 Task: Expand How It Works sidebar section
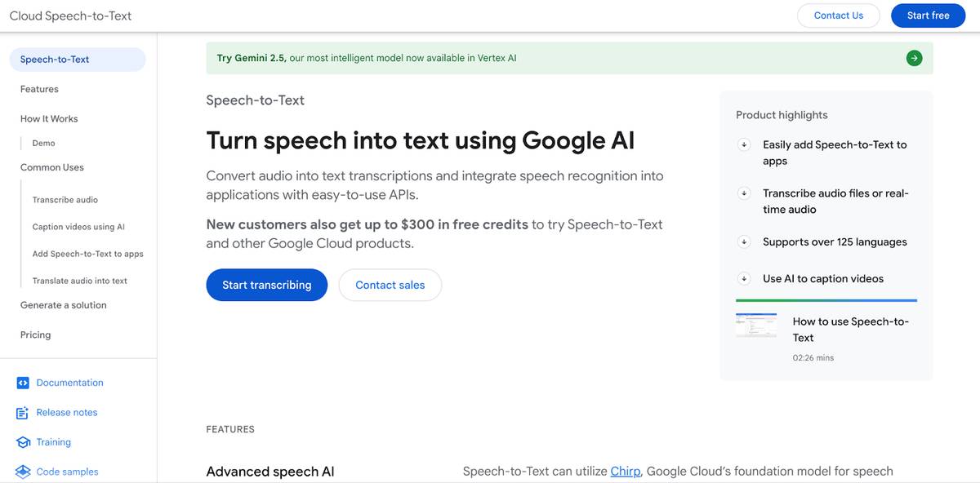pyautogui.click(x=49, y=118)
